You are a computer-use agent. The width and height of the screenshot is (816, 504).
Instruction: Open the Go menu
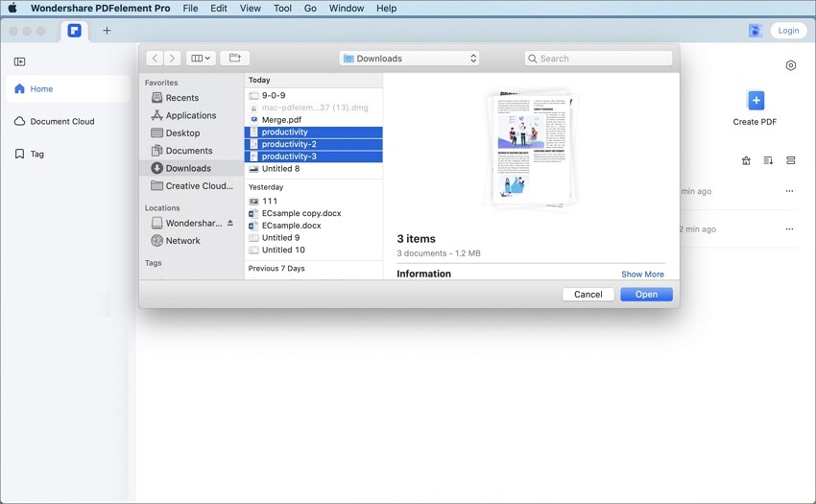tap(310, 9)
